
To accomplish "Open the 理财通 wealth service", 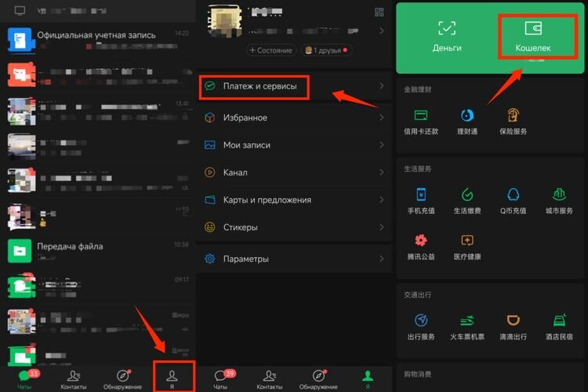I will click(x=467, y=122).
